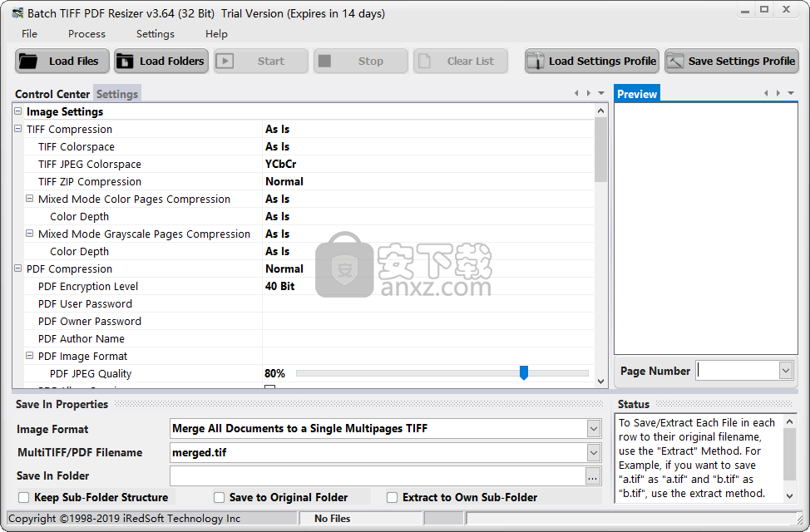810x532 pixels.
Task: Click the settings list scrollbar thumb
Action: 600,150
